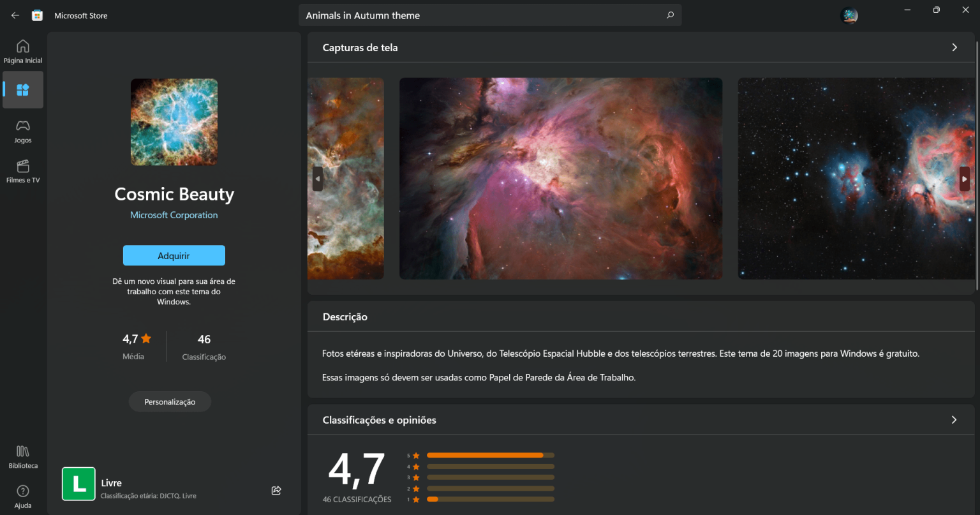The image size is (980, 515).
Task: Click the 5-star rating bar
Action: tap(490, 455)
